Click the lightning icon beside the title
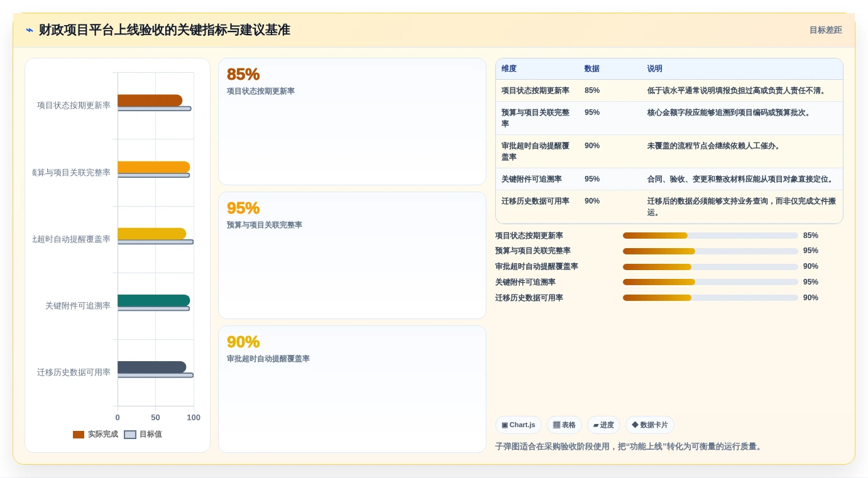 [30, 30]
